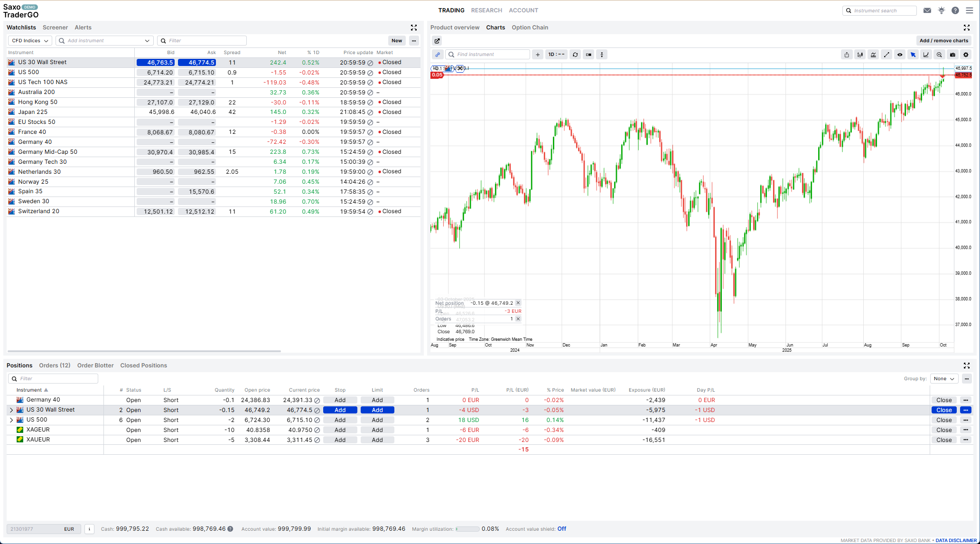Open the detach chart window icon

437,41
